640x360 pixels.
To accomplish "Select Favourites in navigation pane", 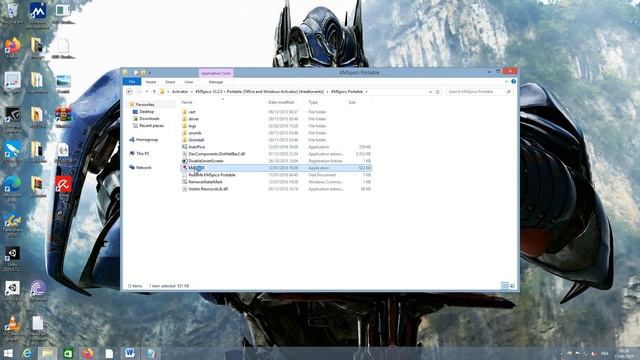I will click(x=144, y=104).
